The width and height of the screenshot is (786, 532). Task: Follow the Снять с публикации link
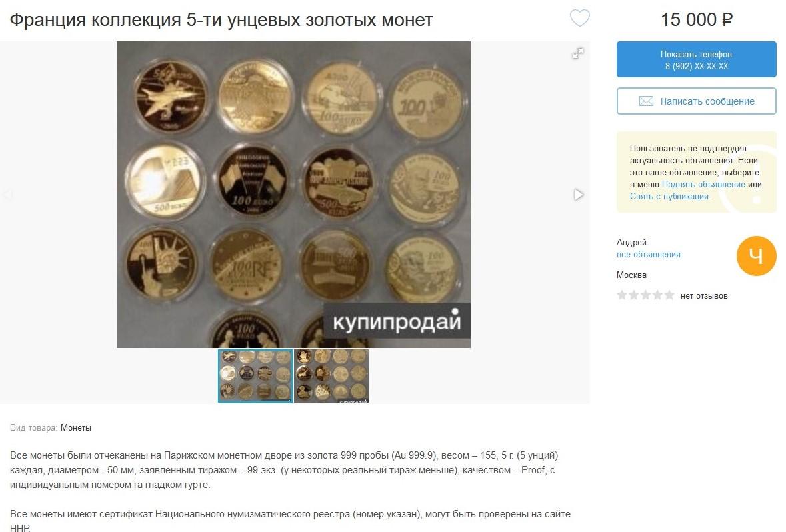(x=669, y=196)
